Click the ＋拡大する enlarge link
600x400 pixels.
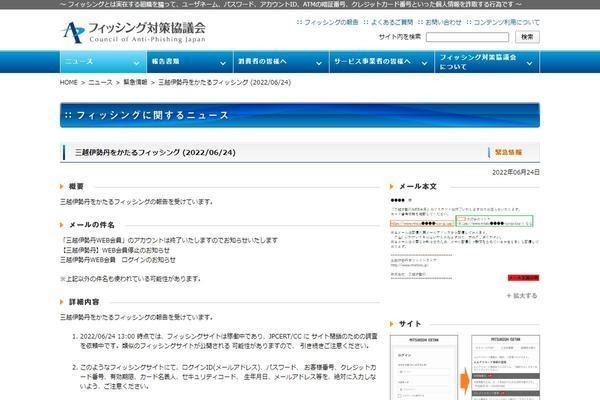(x=522, y=296)
